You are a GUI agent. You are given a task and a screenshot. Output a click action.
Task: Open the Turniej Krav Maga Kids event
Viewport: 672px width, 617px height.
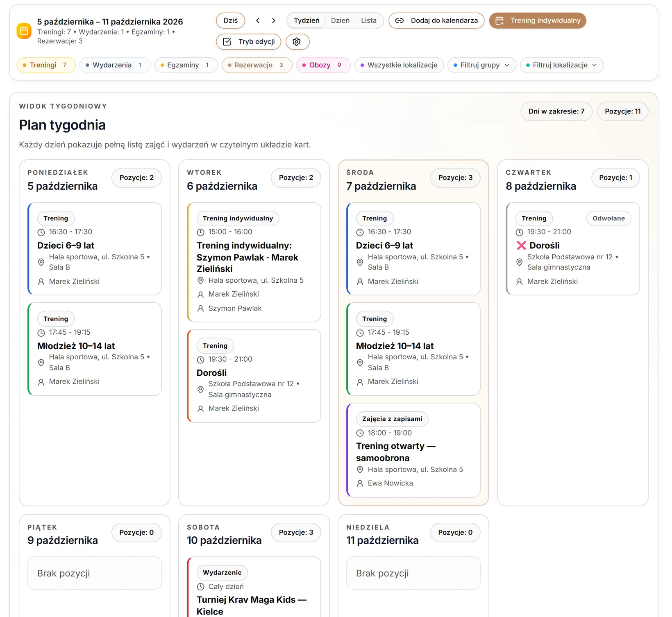(254, 587)
